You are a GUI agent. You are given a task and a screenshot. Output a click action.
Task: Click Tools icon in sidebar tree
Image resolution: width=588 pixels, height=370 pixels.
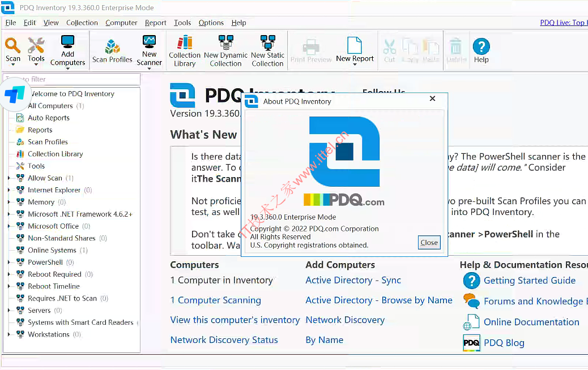tap(20, 166)
